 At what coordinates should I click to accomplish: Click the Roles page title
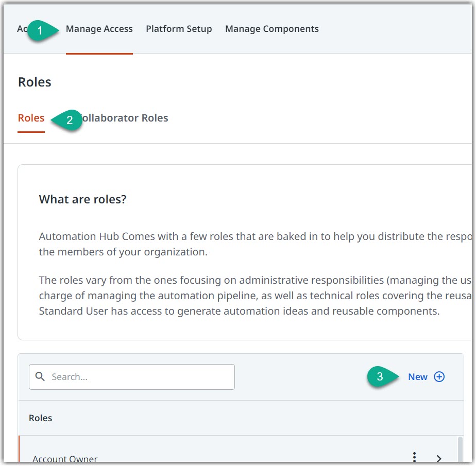pos(35,82)
